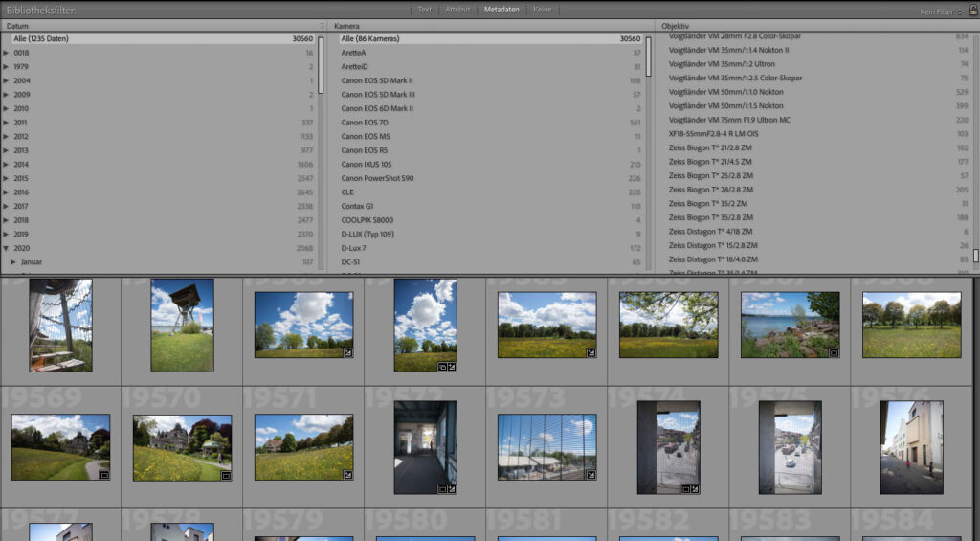This screenshot has height=541, width=980.
Task: Click crop badge on 19570 villa meadow thumbnail
Action: tap(226, 476)
